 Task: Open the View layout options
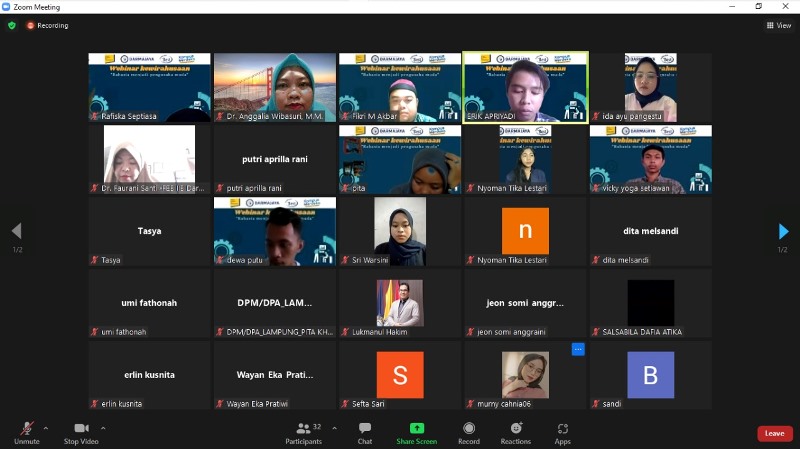point(779,25)
